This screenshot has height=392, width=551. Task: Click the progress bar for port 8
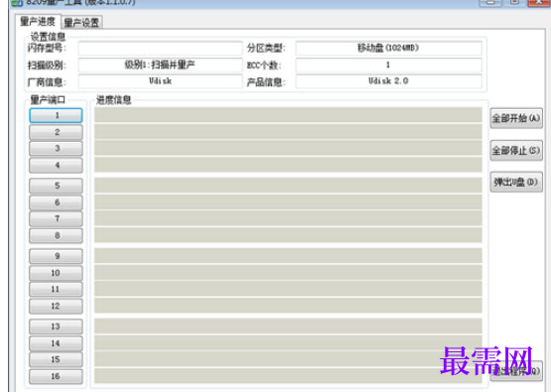(x=288, y=235)
